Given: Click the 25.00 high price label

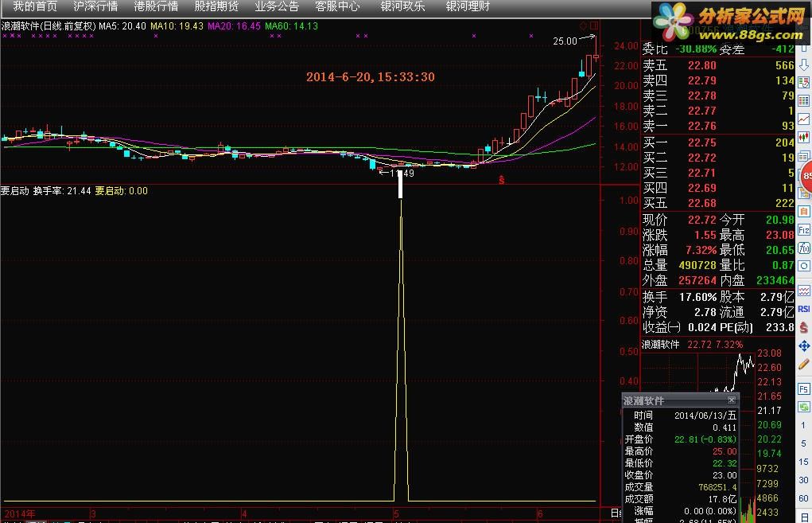Looking at the screenshot, I should [565, 41].
